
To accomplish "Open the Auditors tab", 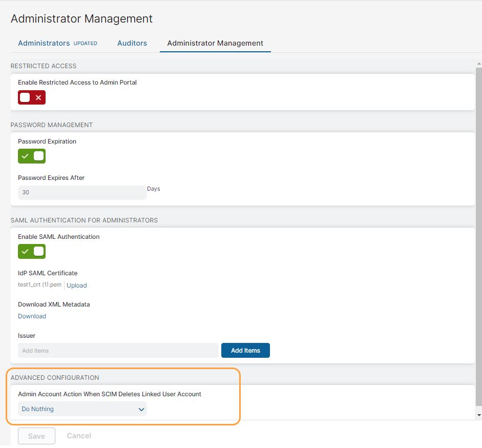I will 132,43.
